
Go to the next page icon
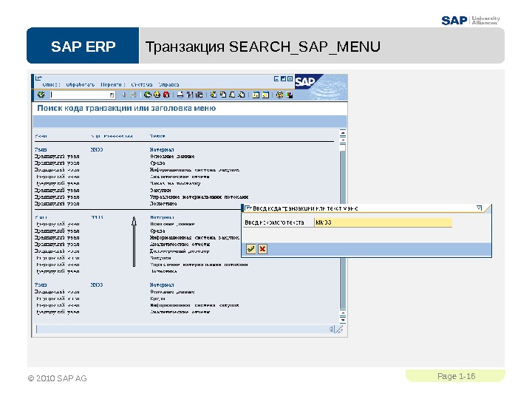(232, 95)
